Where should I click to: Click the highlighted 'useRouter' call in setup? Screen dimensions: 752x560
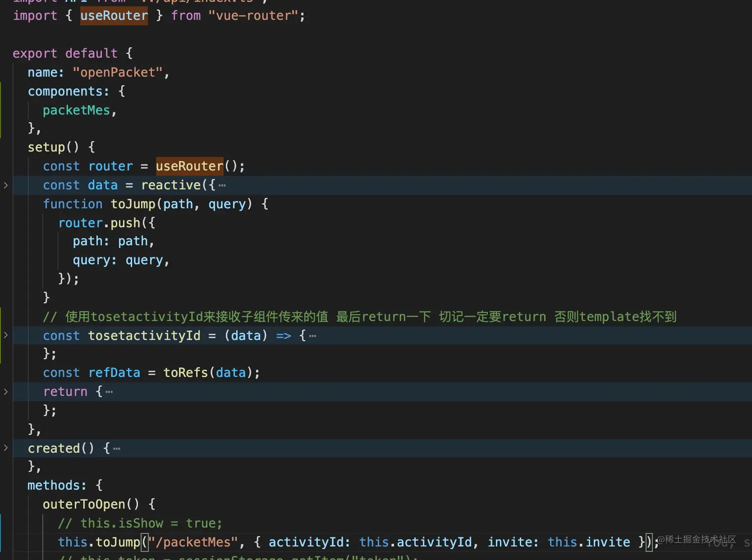(x=189, y=166)
